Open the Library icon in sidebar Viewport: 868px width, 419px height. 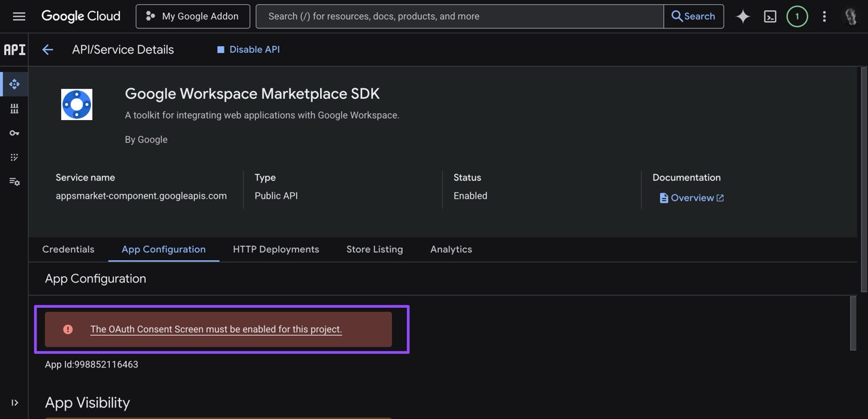pos(14,108)
